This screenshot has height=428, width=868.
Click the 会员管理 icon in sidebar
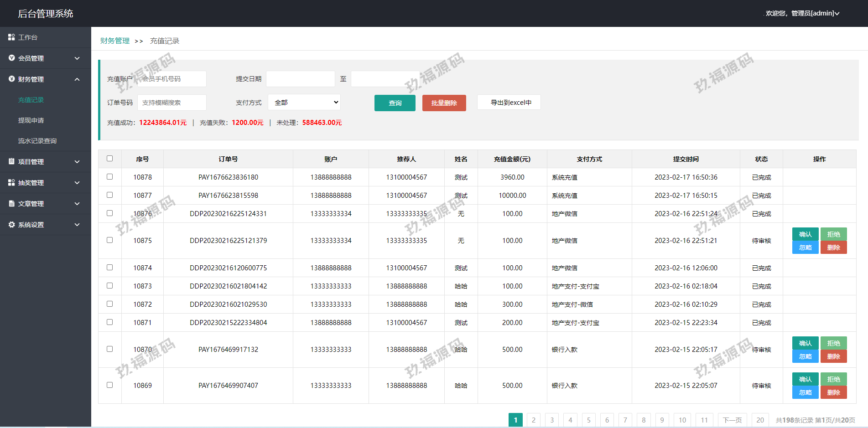(11, 58)
